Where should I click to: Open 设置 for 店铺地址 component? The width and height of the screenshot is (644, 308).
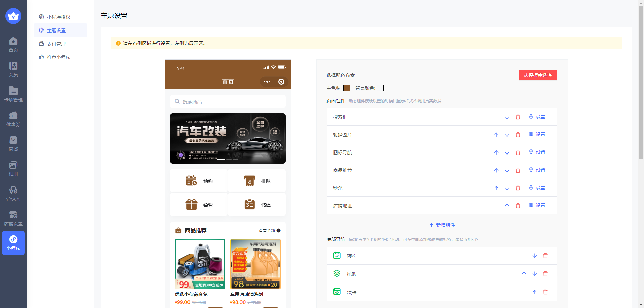point(537,205)
